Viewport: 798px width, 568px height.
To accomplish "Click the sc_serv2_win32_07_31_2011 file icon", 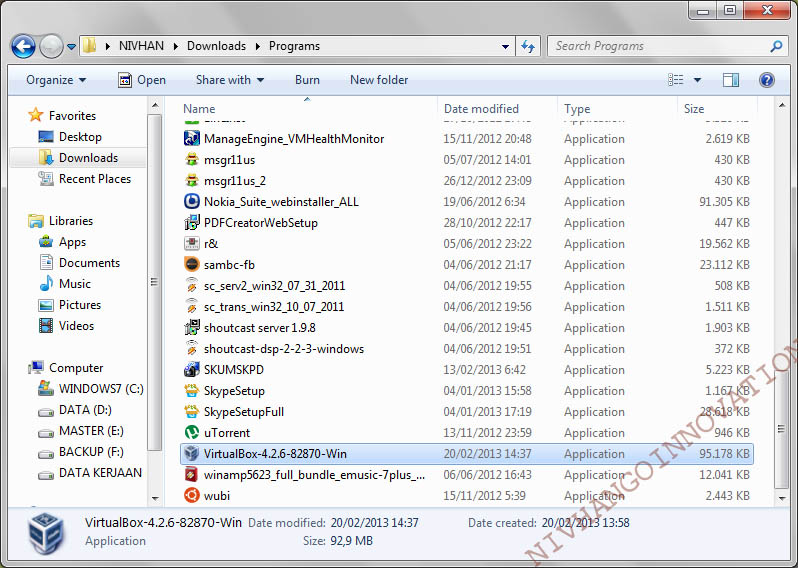I will tap(191, 286).
